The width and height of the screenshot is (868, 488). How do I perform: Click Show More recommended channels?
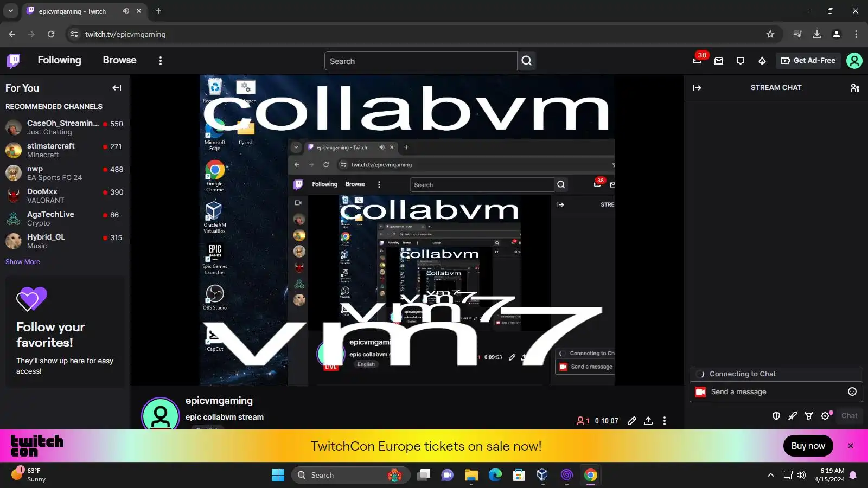pos(23,262)
